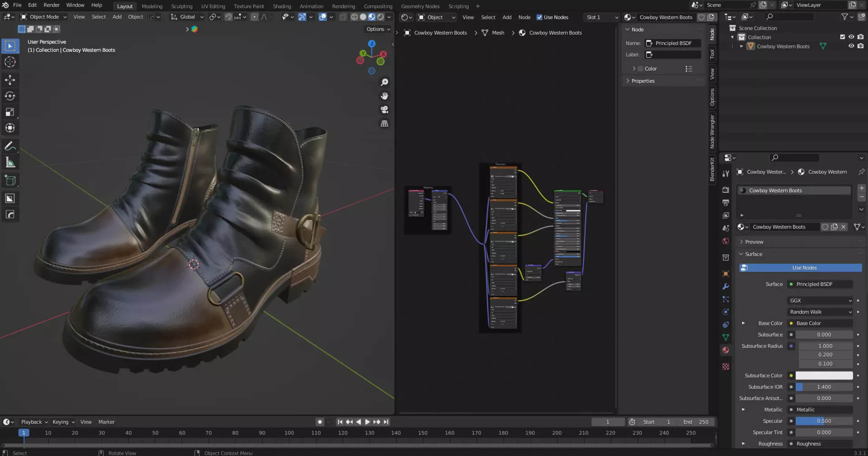Collapse the Surface panel
This screenshot has height=456, width=868.
tap(754, 254)
